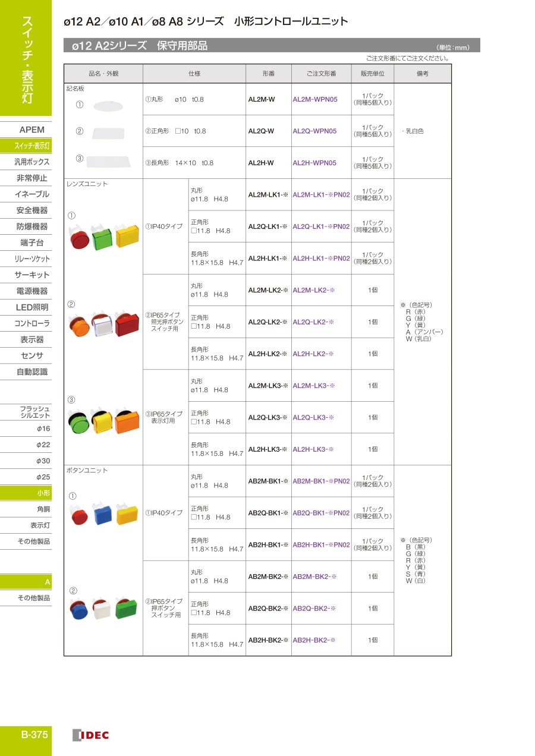The height and width of the screenshot is (756, 535).
Task: Click the blue round IP65 button image
Action: (80, 610)
